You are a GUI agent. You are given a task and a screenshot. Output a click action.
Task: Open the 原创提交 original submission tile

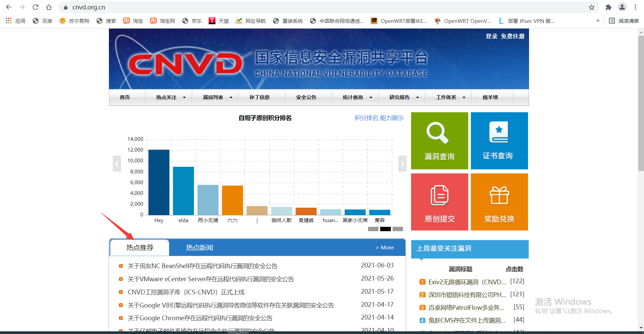439,202
